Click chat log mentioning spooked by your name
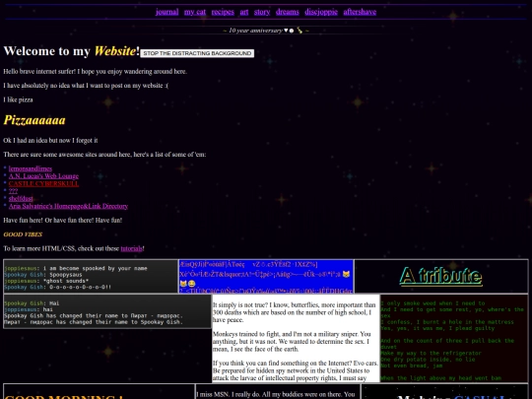532x399 pixels. coord(91,276)
